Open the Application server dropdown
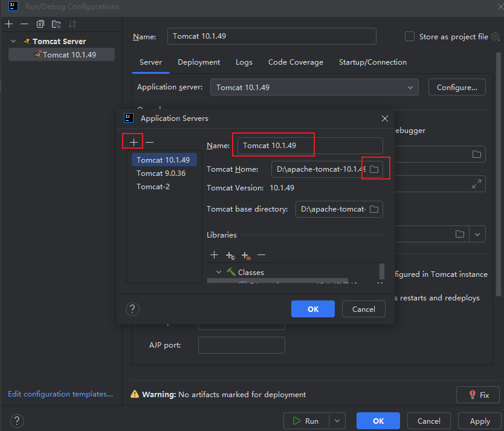The image size is (504, 431). click(314, 87)
